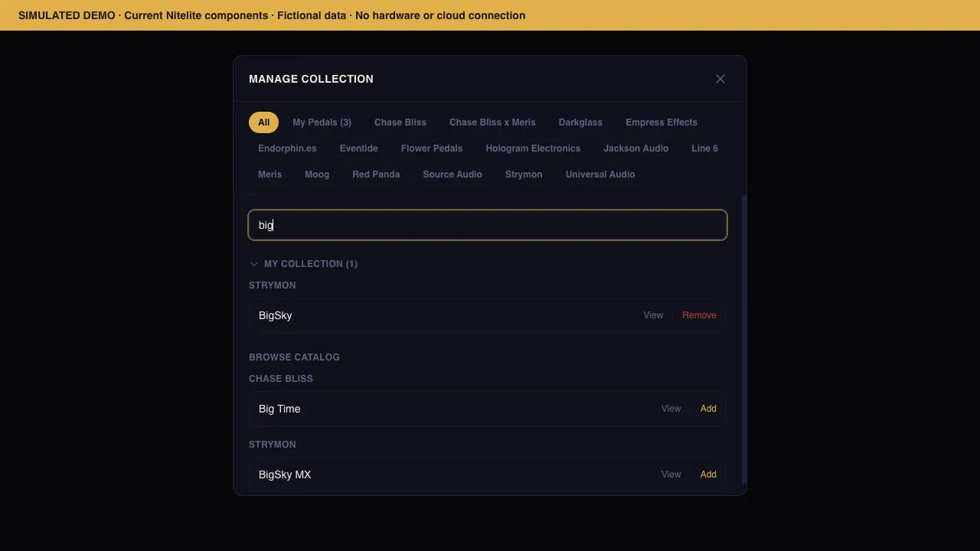The image size is (980, 551).
Task: Add BigSky MX to collection
Action: [x=708, y=474]
